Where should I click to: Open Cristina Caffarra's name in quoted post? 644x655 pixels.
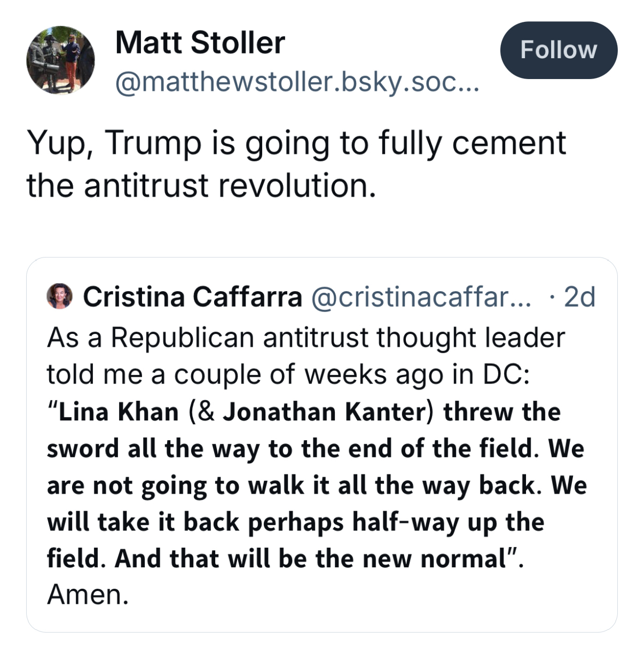click(x=192, y=297)
